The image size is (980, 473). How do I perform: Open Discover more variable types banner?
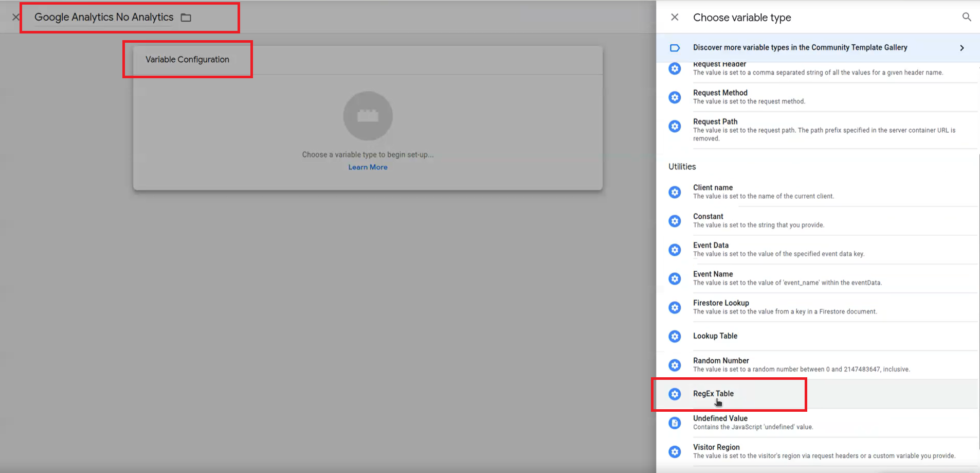(x=818, y=48)
